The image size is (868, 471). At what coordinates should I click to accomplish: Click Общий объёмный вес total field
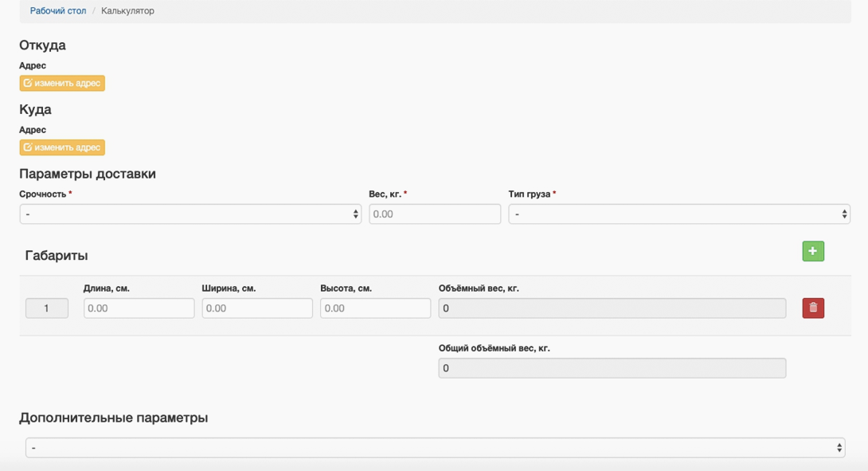[612, 368]
